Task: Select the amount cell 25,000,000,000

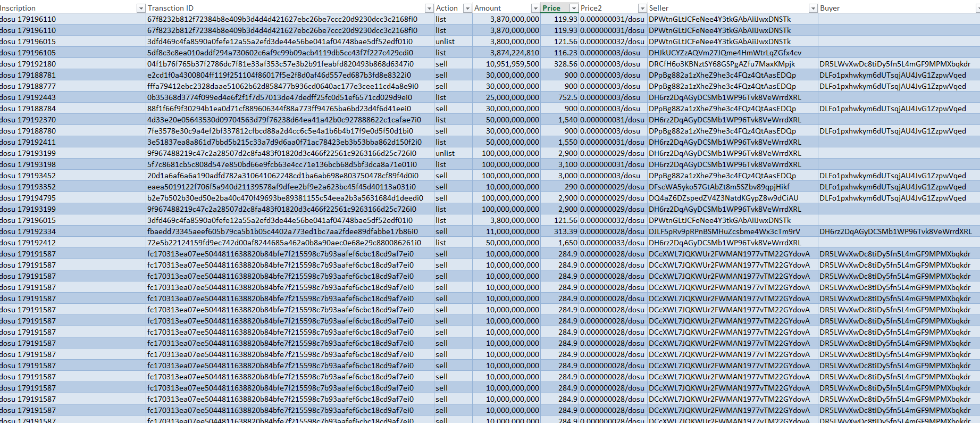Action: [506, 97]
